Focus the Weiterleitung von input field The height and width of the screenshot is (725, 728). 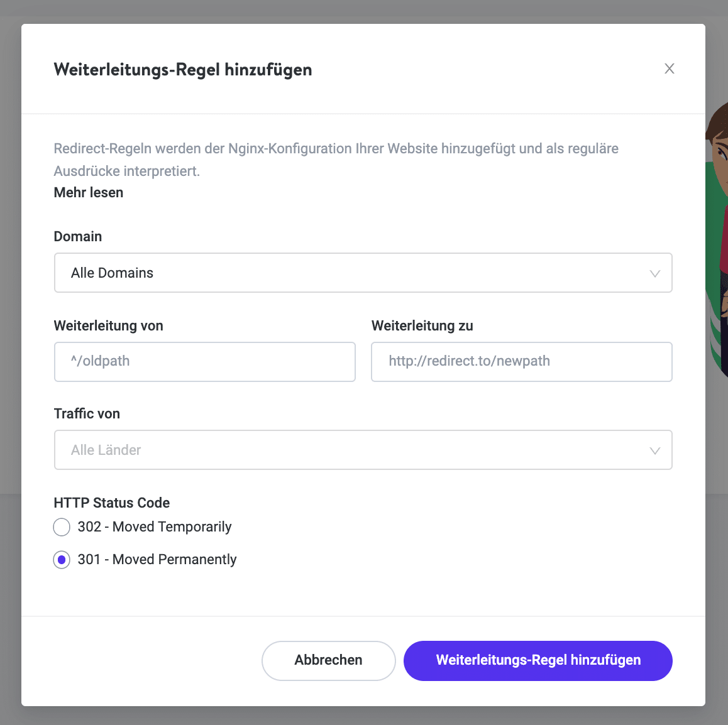(x=204, y=362)
